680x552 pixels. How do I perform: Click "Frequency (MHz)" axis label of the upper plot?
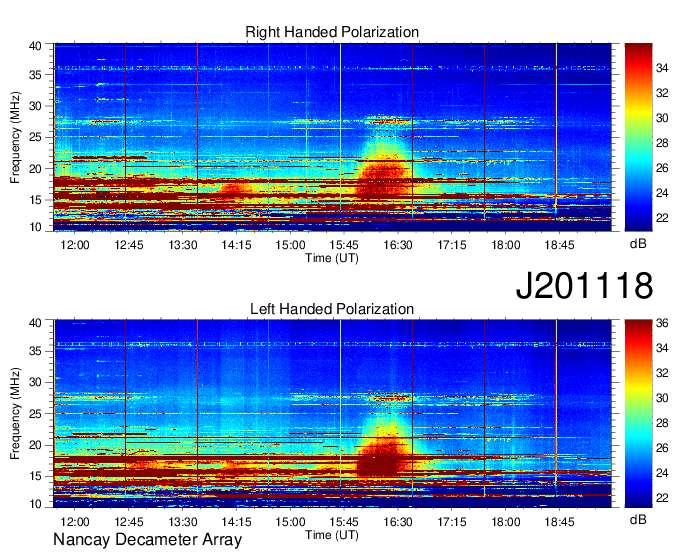(15, 137)
